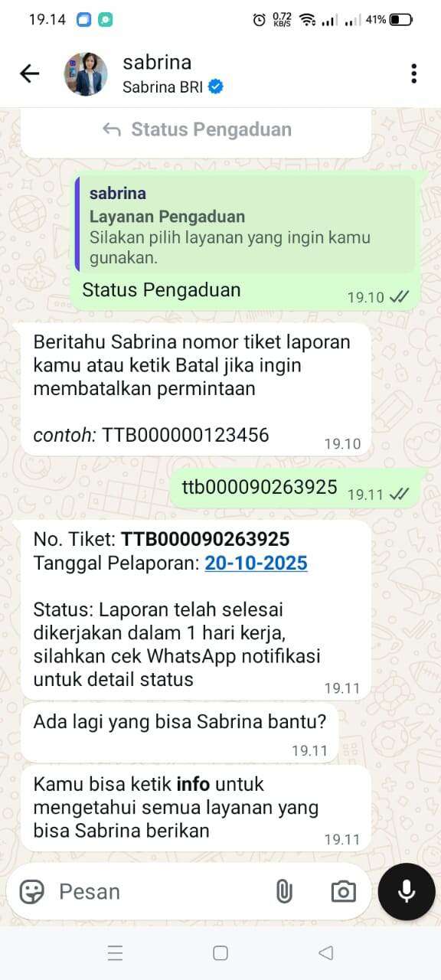Focus the Pesan message input field
The image size is (441, 980).
161,891
